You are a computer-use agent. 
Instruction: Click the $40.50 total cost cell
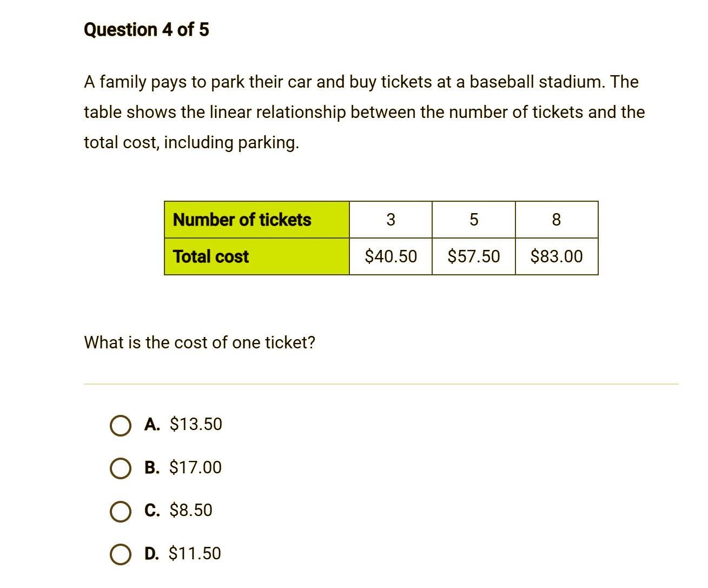(391, 256)
